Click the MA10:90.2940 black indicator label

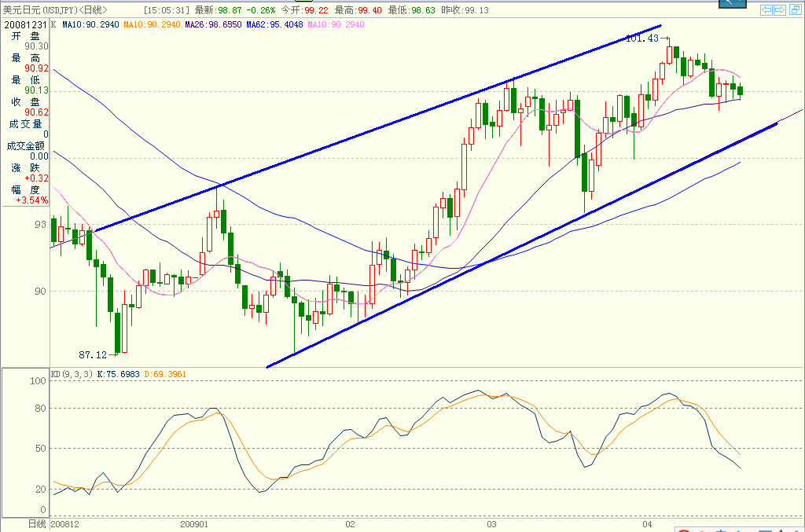click(90, 24)
